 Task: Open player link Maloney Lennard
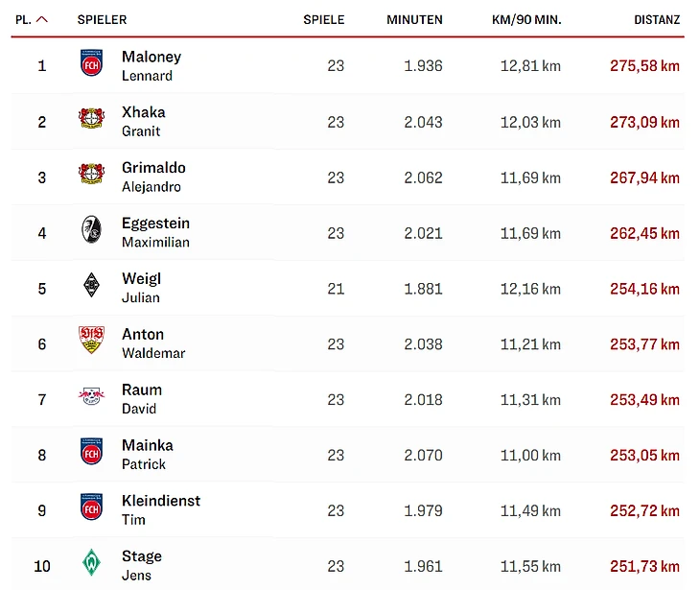pyautogui.click(x=151, y=65)
